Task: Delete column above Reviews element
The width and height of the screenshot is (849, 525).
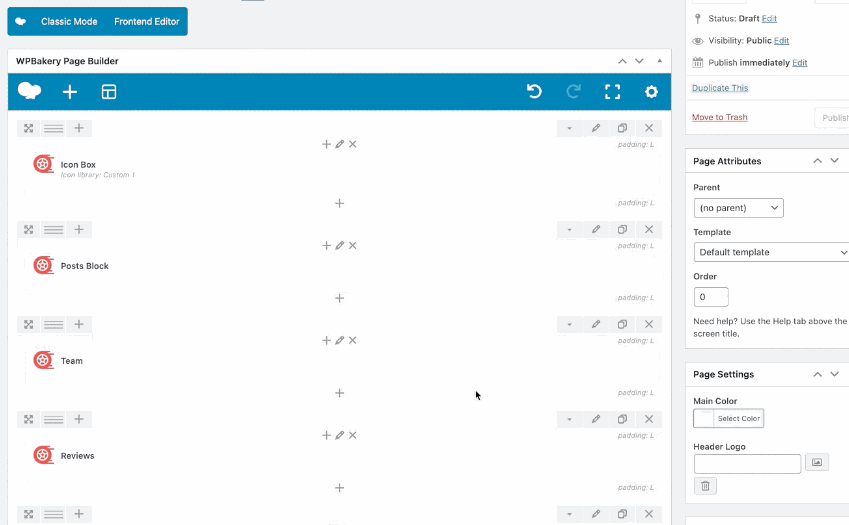Action: click(352, 435)
